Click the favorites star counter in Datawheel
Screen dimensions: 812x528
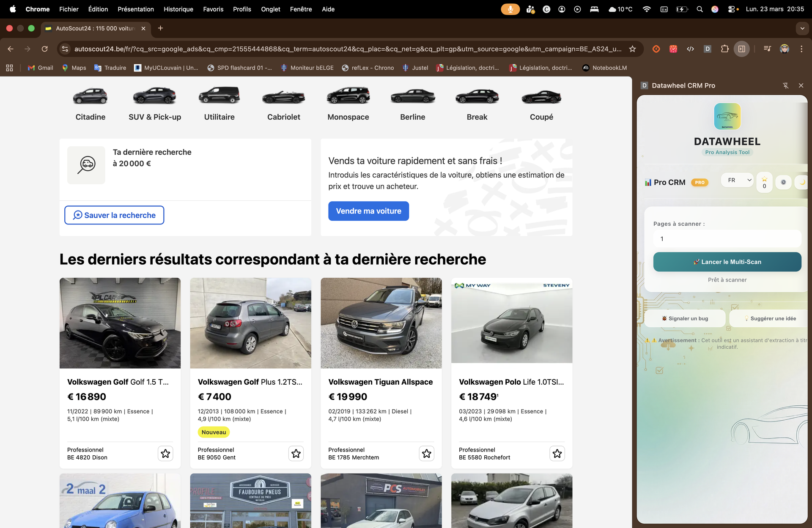point(764,182)
